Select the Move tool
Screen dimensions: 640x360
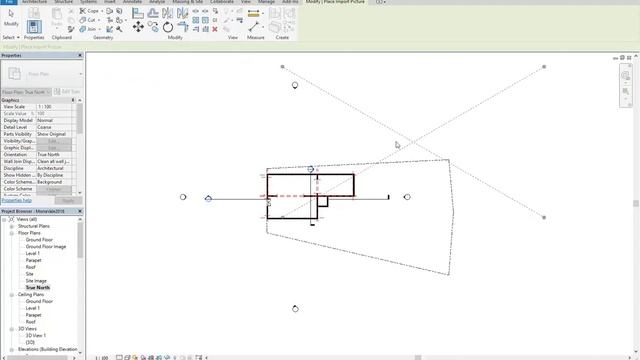click(138, 27)
